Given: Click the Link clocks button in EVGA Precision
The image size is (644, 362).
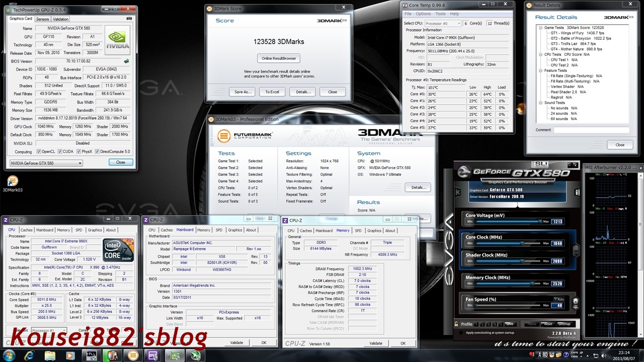Looking at the screenshot, I should pyautogui.click(x=576, y=250).
